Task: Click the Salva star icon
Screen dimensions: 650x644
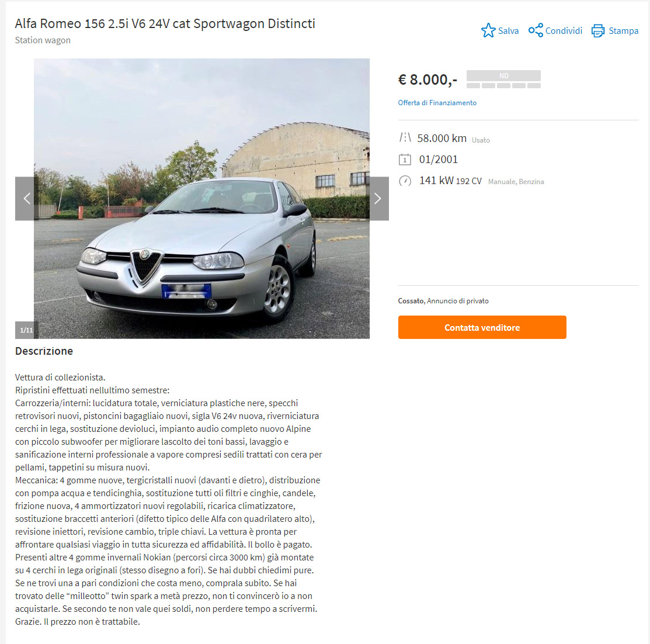Action: coord(488,30)
